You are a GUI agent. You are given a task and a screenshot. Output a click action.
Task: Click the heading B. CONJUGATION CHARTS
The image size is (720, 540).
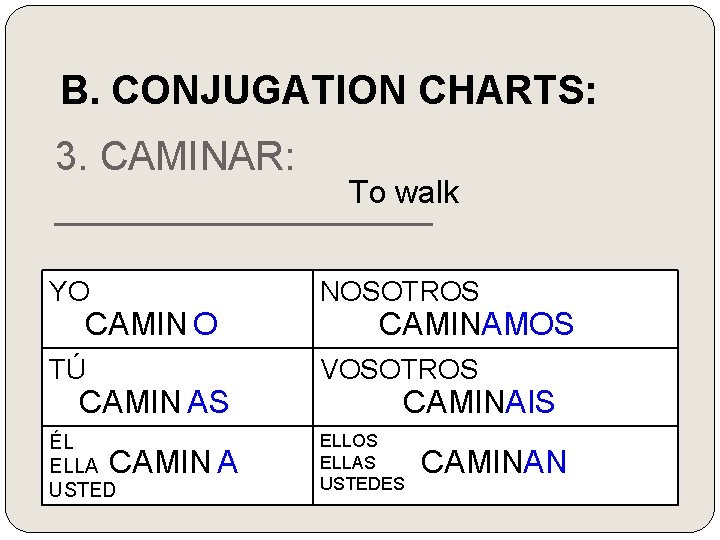pyautogui.click(x=329, y=89)
